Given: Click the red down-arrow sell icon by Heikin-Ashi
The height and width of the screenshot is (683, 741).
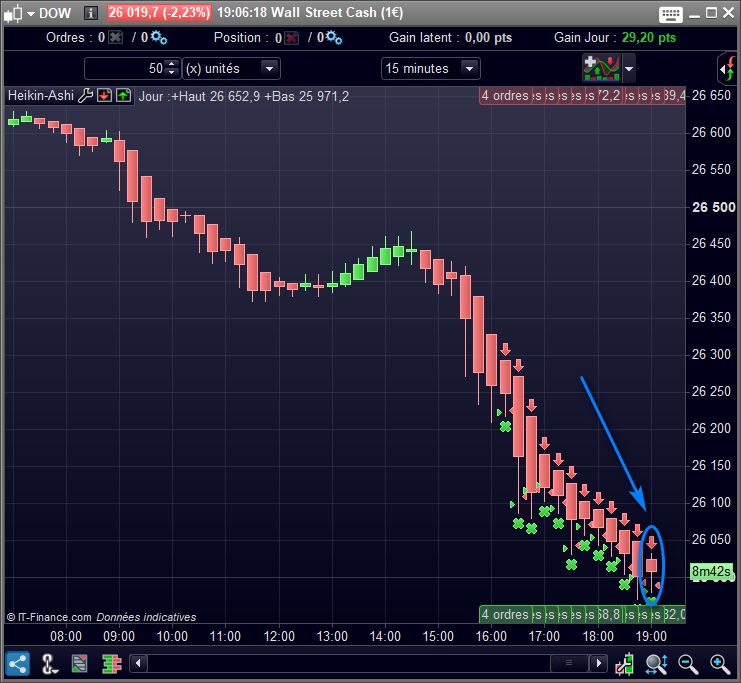Looking at the screenshot, I should [104, 95].
